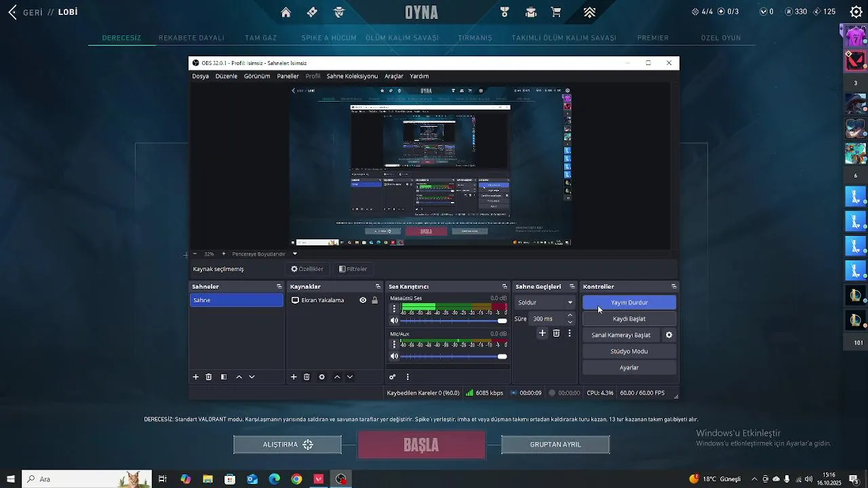Image resolution: width=868 pixels, height=488 pixels.
Task: Open Valorant home icon
Action: click(286, 12)
